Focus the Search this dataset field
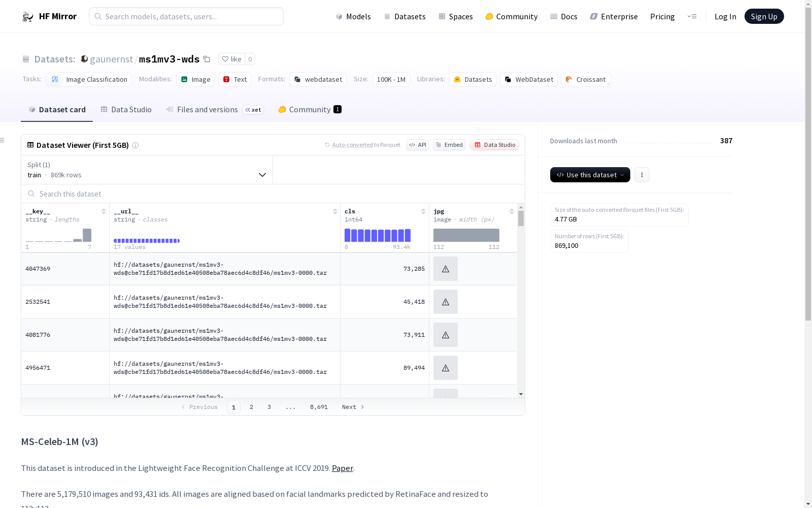The width and height of the screenshot is (812, 508). (273, 194)
